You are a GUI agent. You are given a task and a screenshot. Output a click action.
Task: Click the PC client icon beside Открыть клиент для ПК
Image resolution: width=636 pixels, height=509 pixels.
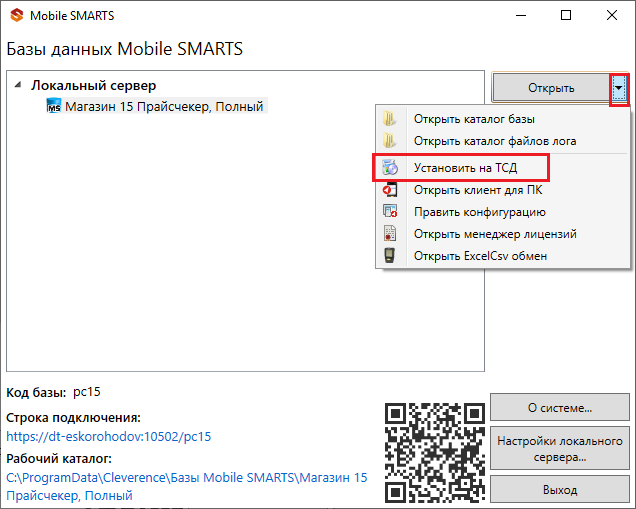[x=390, y=189]
